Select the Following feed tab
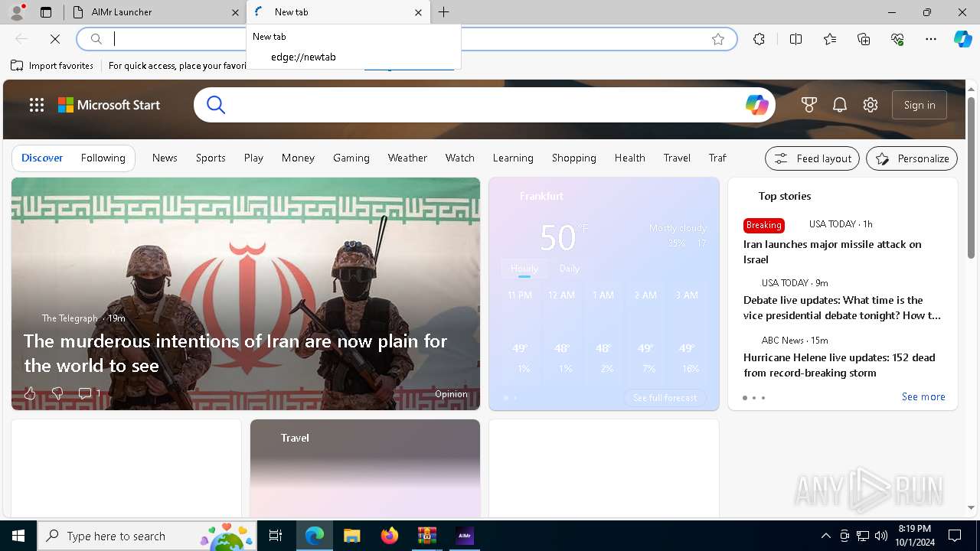The height and width of the screenshot is (551, 980). tap(103, 158)
